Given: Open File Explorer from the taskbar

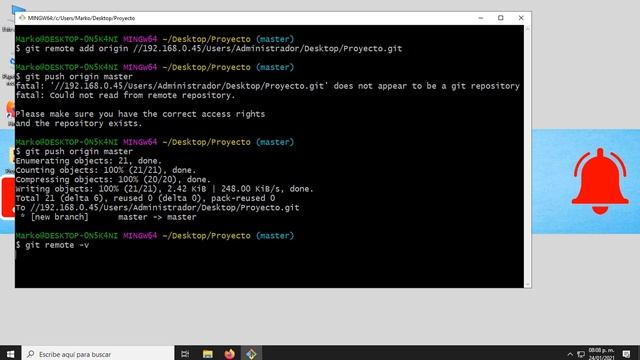Looking at the screenshot, I should (208, 354).
